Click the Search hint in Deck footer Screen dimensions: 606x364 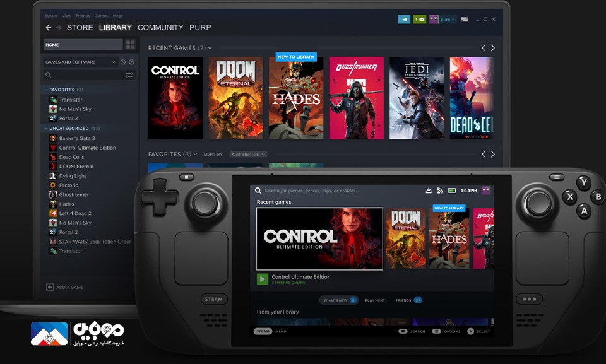[412, 331]
